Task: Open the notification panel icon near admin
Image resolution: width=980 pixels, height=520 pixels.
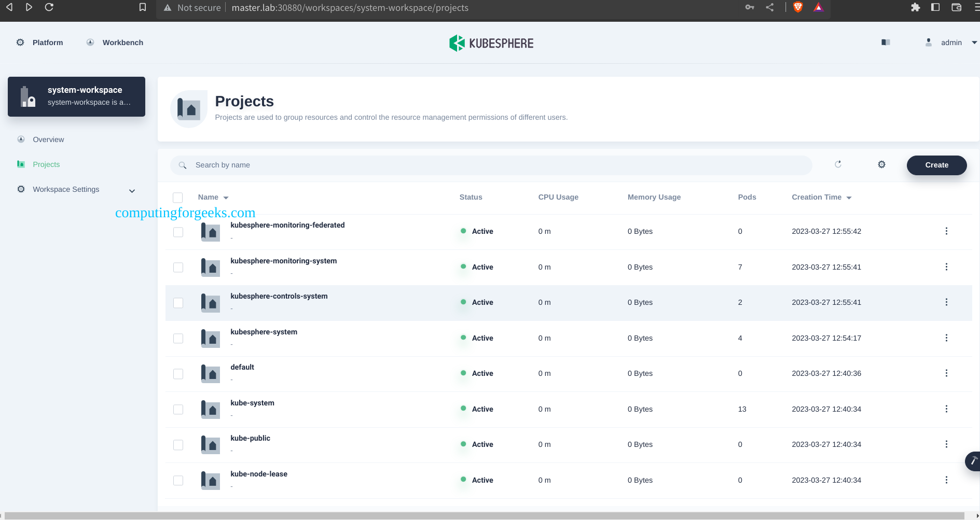Action: [885, 42]
